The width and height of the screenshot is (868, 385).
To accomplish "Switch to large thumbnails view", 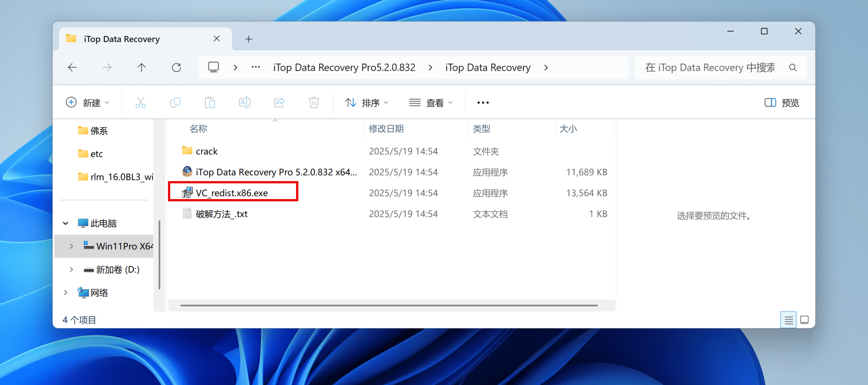I will [804, 320].
